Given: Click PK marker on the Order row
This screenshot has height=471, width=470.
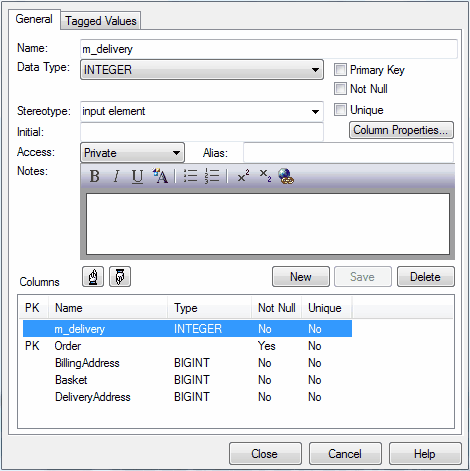Looking at the screenshot, I should tap(32, 346).
